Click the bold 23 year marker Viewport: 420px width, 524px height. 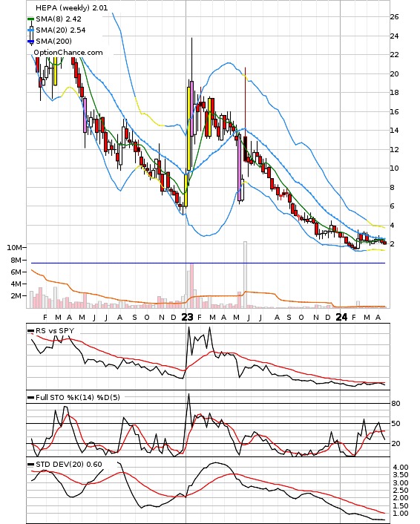[x=188, y=317]
